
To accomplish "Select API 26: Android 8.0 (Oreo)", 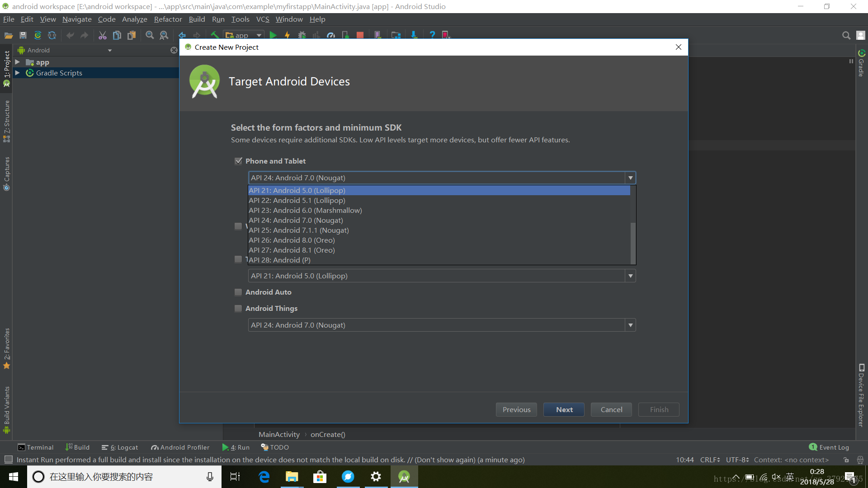I will click(x=439, y=240).
